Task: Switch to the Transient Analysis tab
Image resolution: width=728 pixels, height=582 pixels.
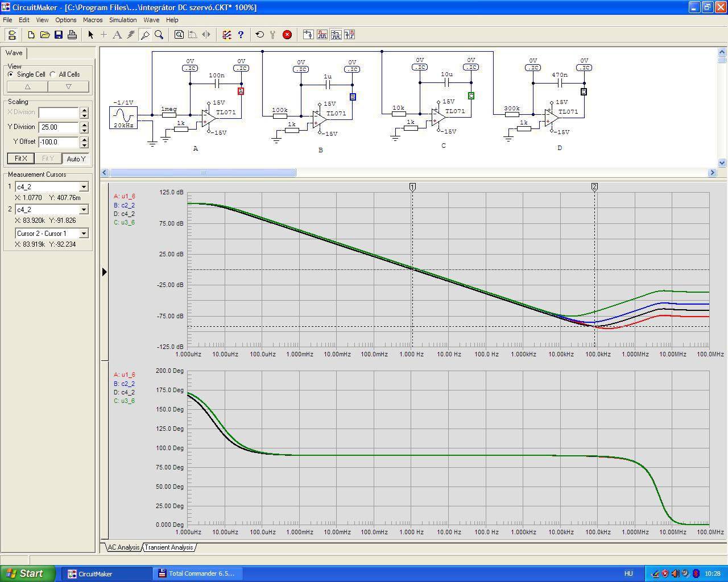Action: pyautogui.click(x=169, y=547)
